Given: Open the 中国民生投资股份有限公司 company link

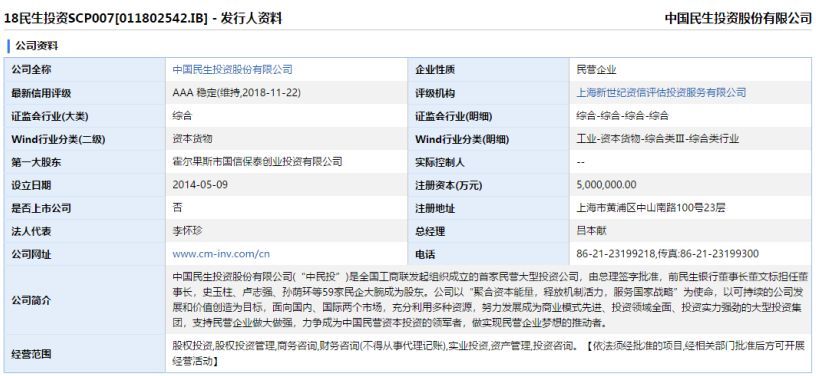Looking at the screenshot, I should pos(232,69).
